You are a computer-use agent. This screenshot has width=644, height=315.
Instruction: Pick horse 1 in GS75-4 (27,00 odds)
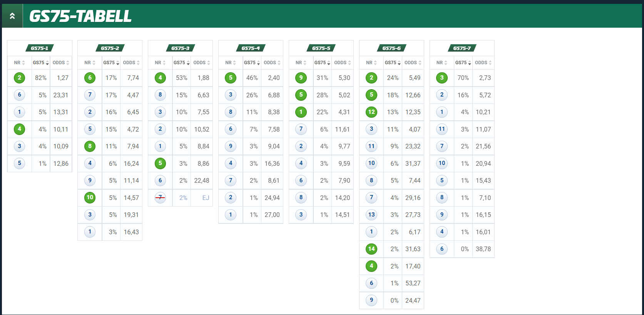(231, 215)
